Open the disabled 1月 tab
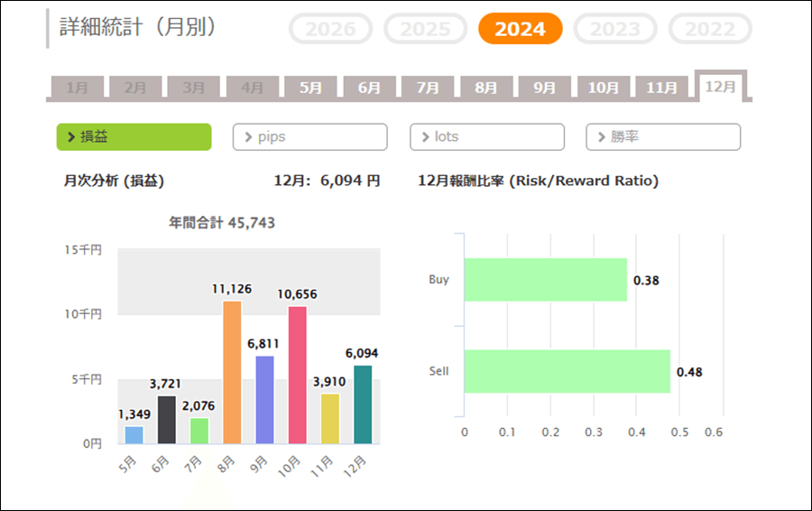Image resolution: width=812 pixels, height=511 pixels. pos(77,88)
